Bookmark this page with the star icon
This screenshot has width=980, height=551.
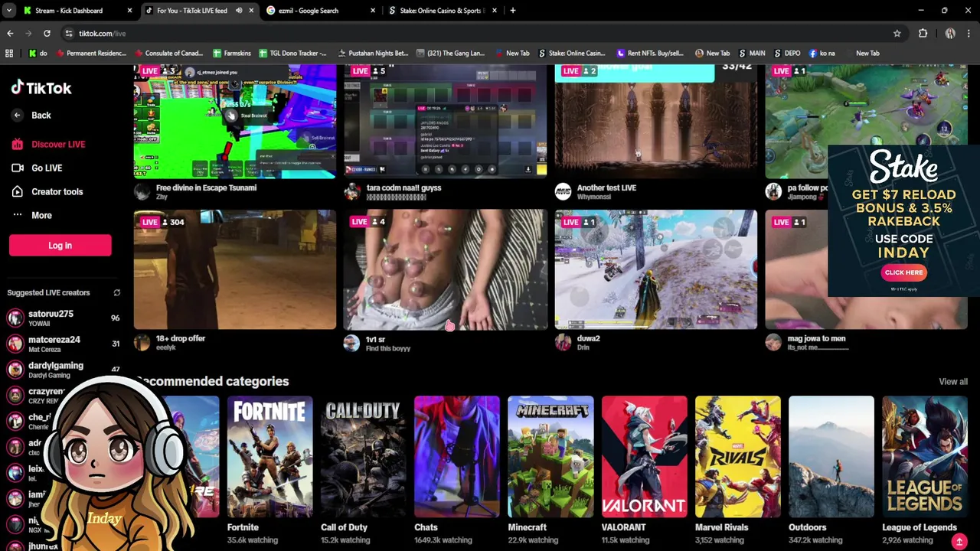[x=897, y=34]
